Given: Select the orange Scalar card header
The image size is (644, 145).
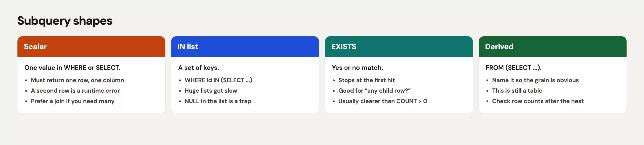Looking at the screenshot, I should [x=91, y=46].
